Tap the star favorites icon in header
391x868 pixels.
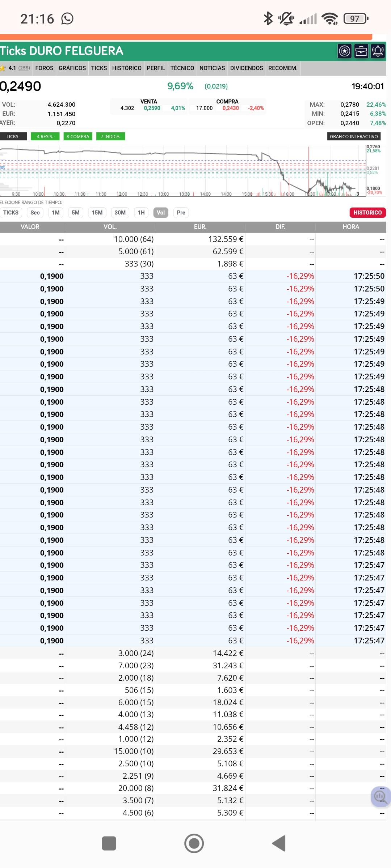tap(345, 51)
